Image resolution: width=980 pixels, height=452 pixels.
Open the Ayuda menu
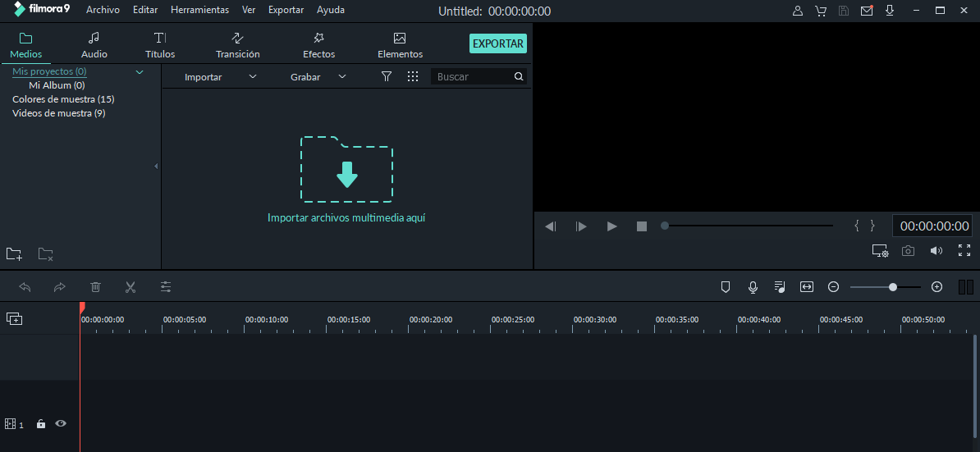[x=331, y=10]
